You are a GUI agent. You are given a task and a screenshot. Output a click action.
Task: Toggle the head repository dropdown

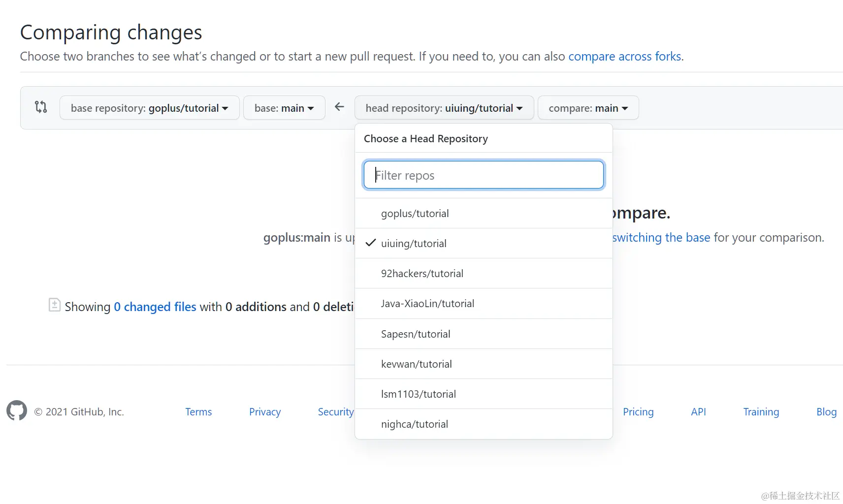pyautogui.click(x=444, y=108)
